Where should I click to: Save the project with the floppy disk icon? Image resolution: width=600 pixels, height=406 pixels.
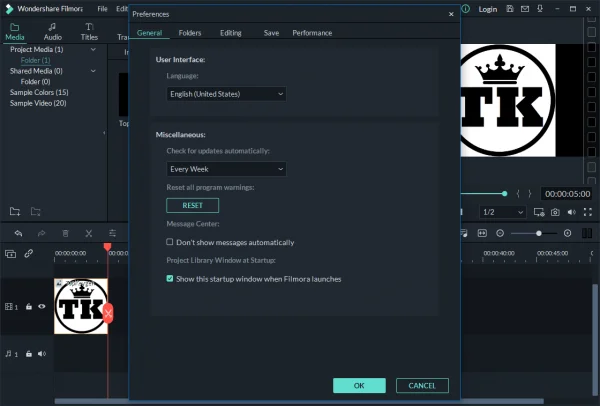point(510,8)
